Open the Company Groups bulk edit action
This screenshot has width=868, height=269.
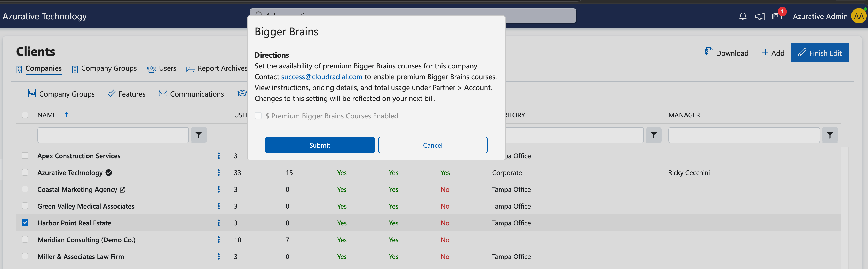[x=61, y=94]
